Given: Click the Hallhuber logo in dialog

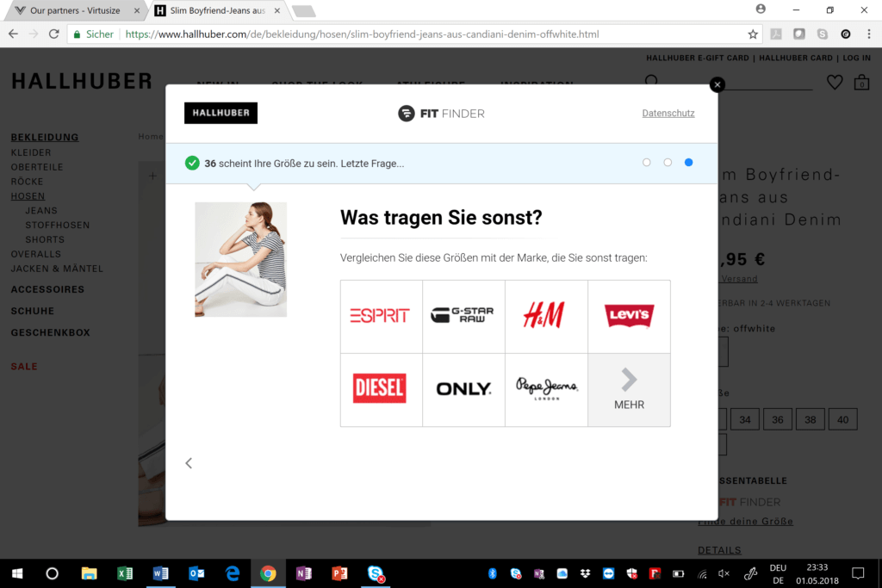Looking at the screenshot, I should pos(220,113).
